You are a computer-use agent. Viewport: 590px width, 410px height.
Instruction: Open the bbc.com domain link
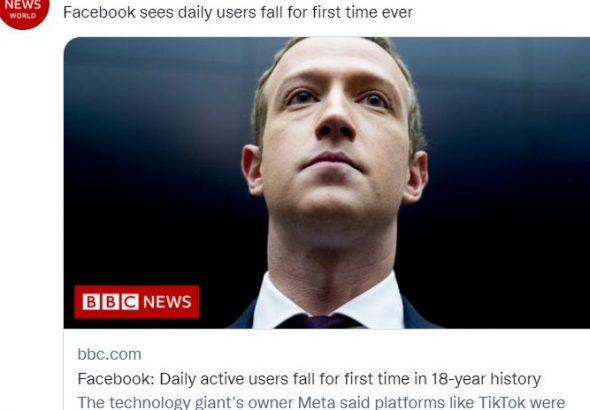(x=109, y=354)
